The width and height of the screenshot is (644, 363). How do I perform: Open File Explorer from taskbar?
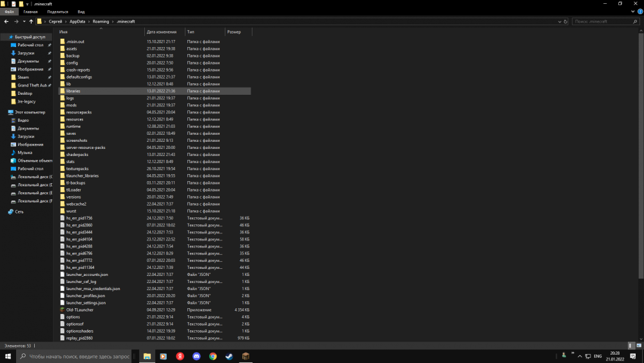click(x=147, y=357)
